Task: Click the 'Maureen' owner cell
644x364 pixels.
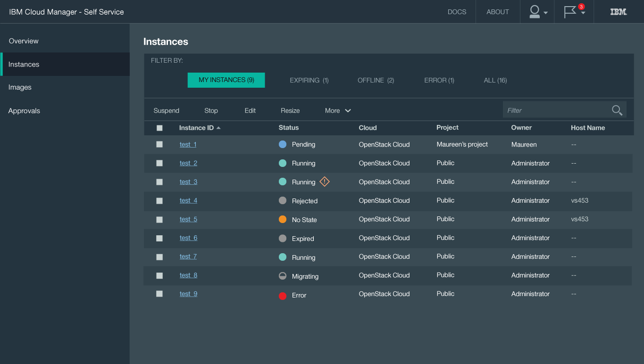Action: click(524, 144)
